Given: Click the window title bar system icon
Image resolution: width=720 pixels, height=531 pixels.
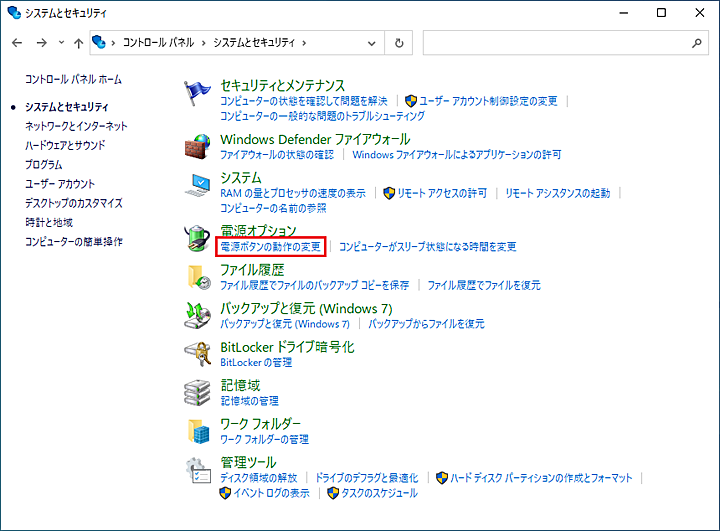Looking at the screenshot, I should click(14, 13).
